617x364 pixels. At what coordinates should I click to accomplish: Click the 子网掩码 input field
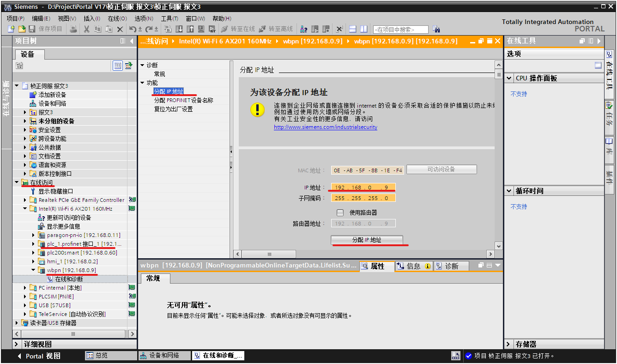[x=363, y=198]
